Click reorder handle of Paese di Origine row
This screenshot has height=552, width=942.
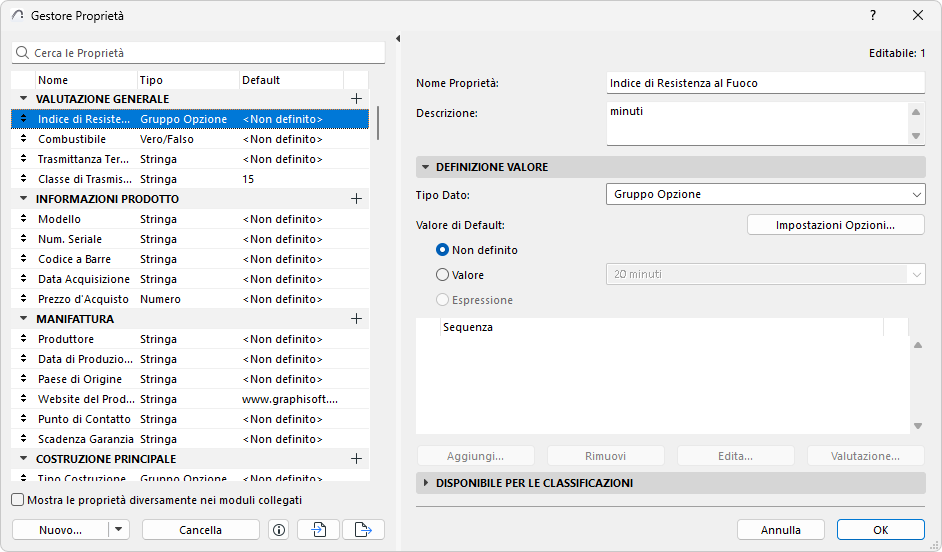(x=23, y=379)
